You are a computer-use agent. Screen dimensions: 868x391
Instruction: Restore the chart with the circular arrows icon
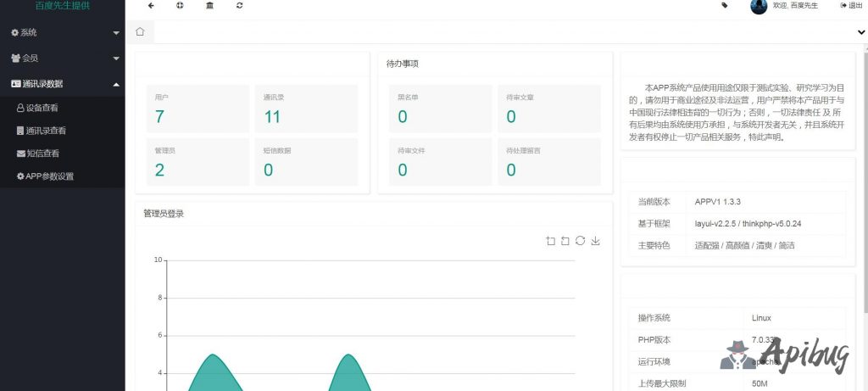[580, 241]
